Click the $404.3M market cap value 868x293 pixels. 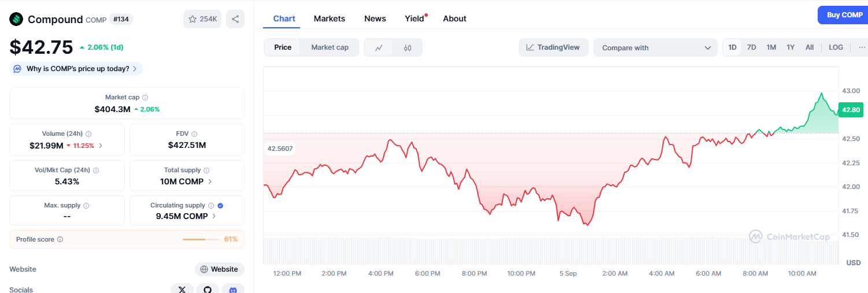(112, 109)
